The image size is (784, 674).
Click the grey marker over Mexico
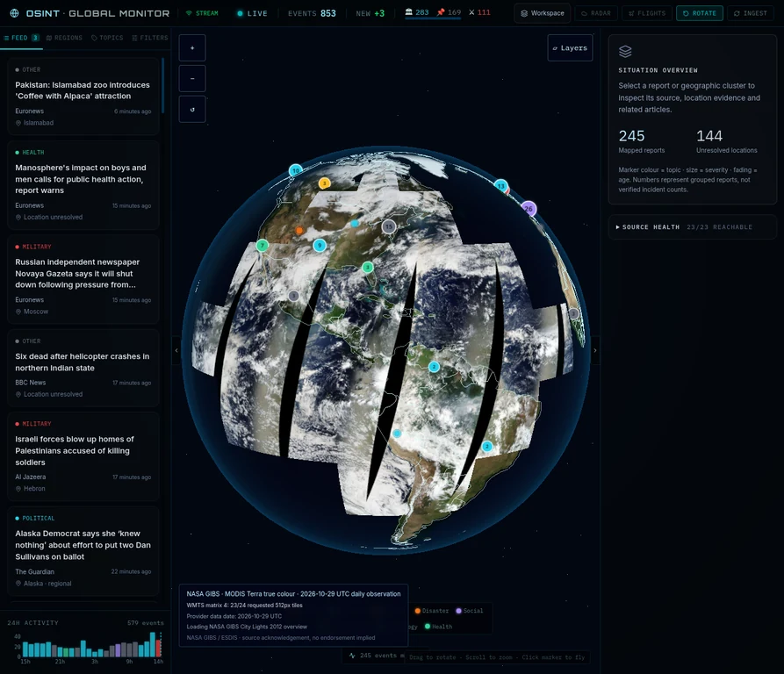tap(293, 296)
